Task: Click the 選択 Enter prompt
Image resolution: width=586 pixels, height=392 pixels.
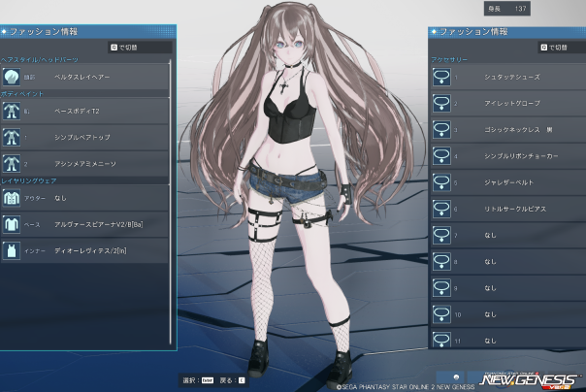Action: pos(198,380)
